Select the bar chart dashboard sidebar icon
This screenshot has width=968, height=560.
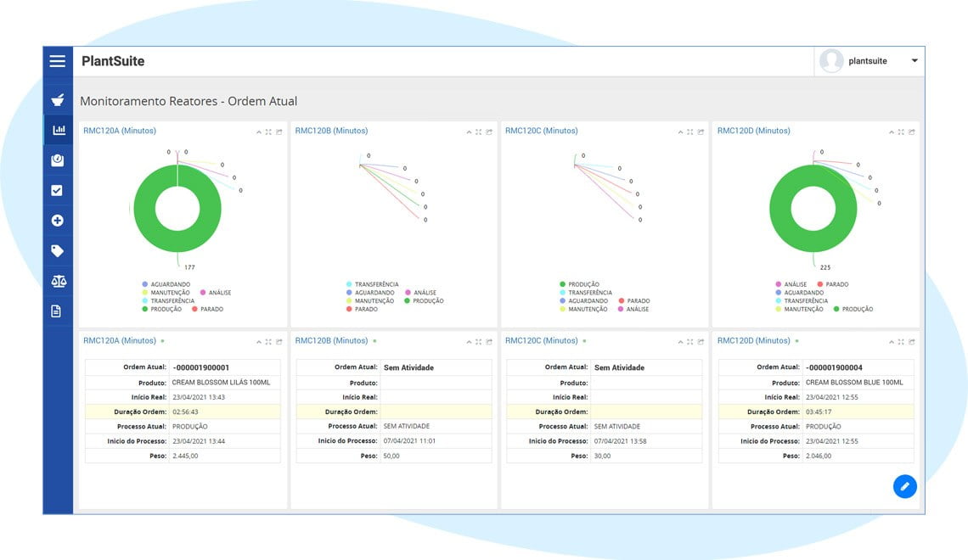pyautogui.click(x=59, y=130)
